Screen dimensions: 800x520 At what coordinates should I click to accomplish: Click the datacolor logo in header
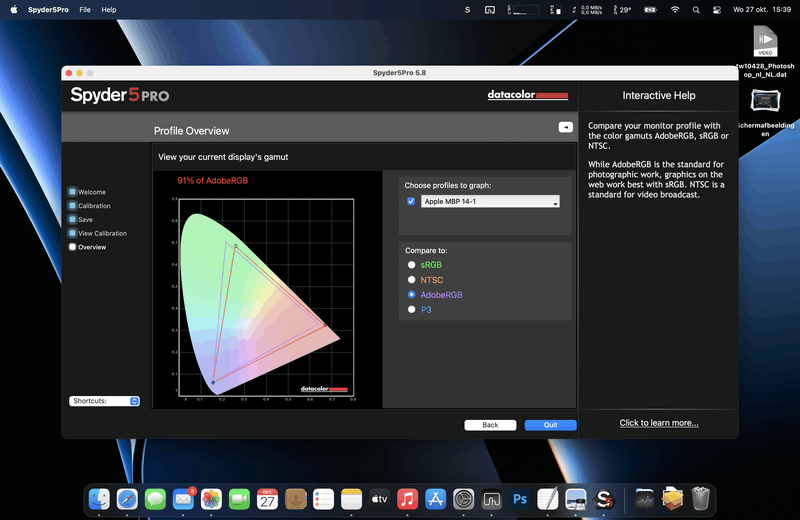click(528, 94)
